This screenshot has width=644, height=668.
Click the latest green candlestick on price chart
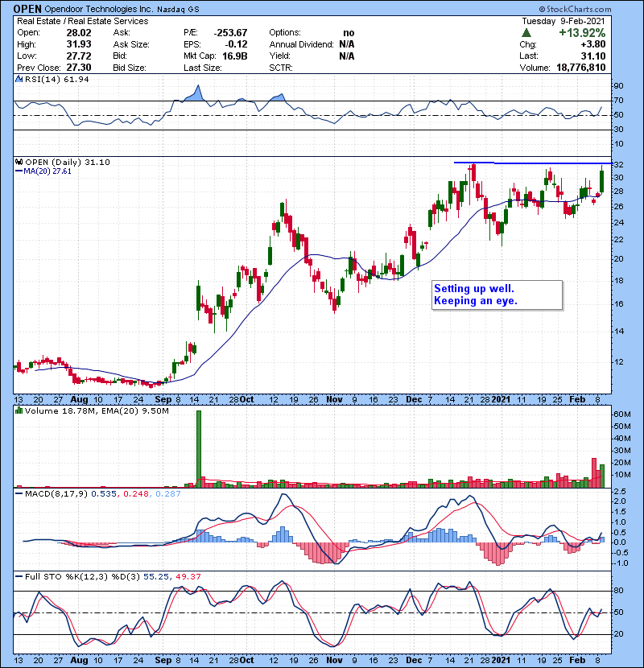602,178
